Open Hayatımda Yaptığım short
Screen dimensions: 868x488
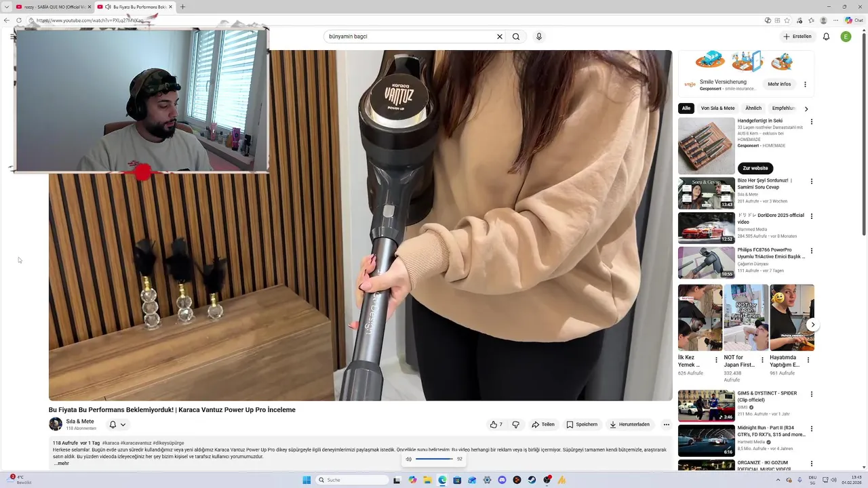(x=791, y=317)
